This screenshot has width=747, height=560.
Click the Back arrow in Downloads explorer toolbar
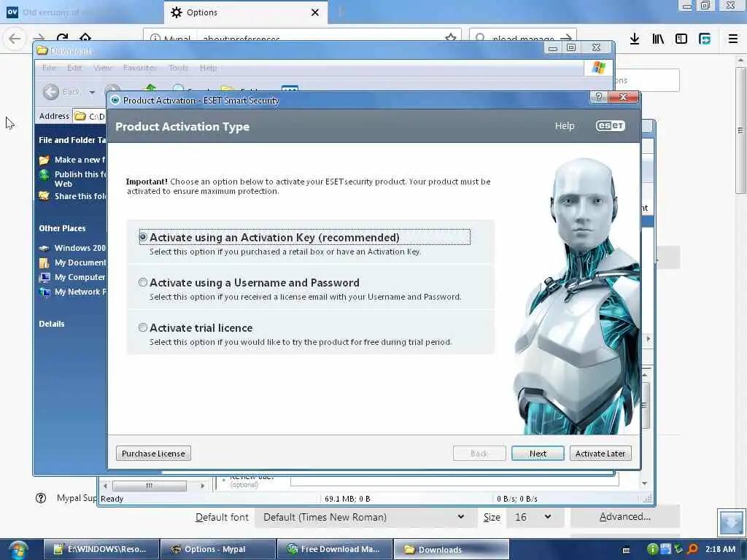tap(51, 91)
